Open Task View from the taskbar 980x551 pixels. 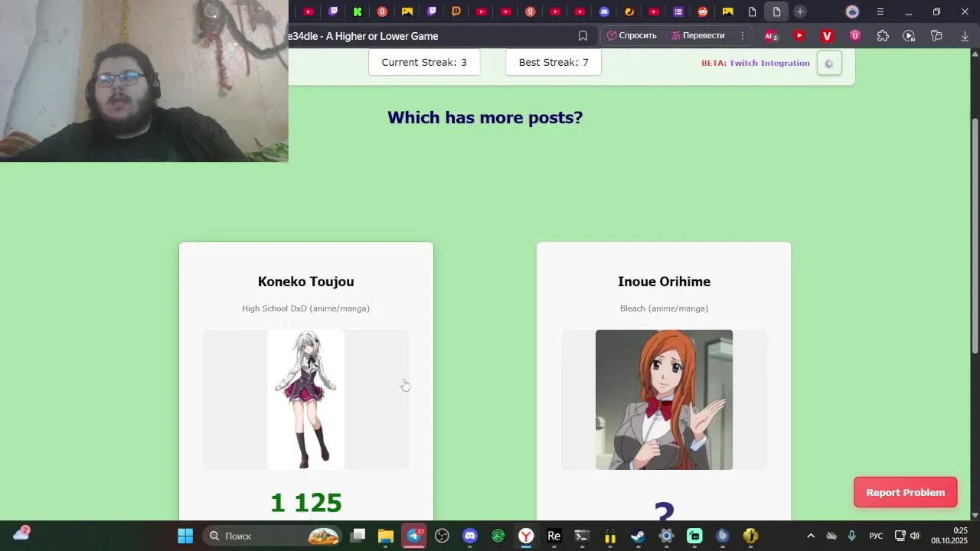[x=358, y=536]
